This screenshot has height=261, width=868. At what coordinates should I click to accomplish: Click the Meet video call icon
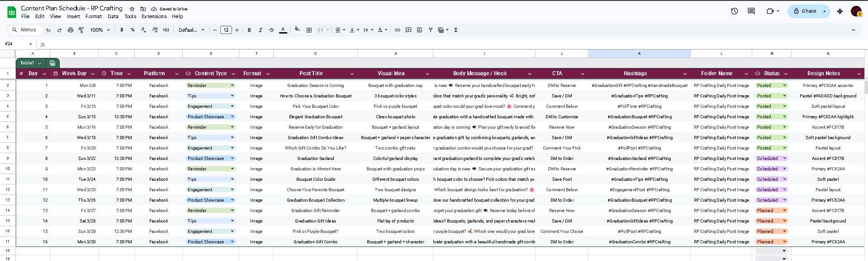[770, 11]
